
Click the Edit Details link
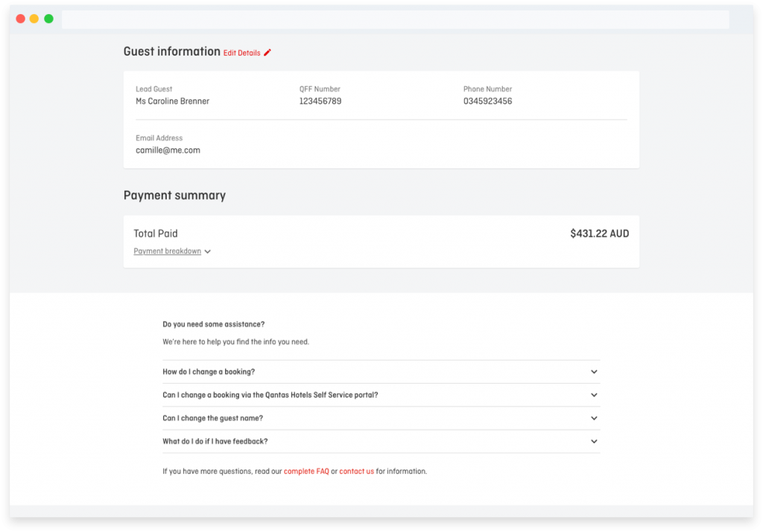click(241, 53)
